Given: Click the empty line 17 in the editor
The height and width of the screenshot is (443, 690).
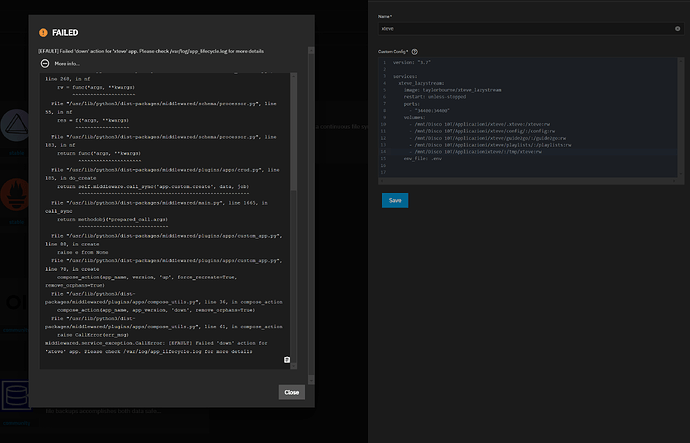Looking at the screenshot, I should pyautogui.click(x=528, y=172).
